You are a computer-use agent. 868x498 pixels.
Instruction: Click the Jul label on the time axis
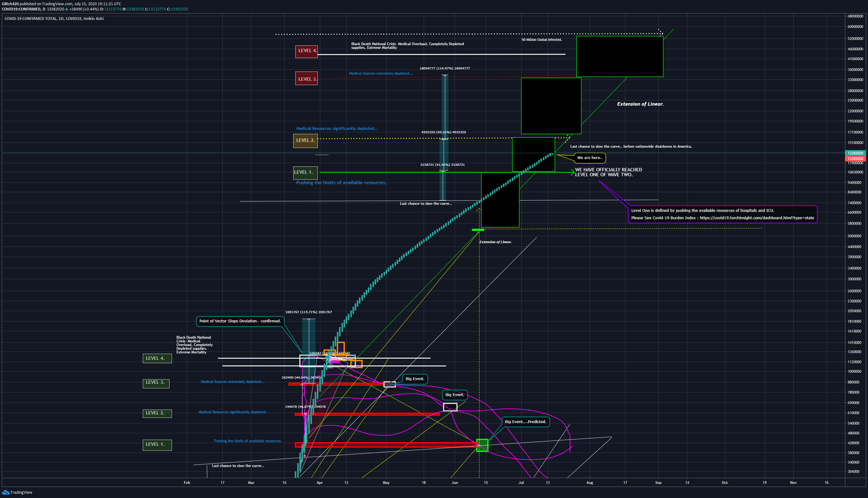click(521, 483)
